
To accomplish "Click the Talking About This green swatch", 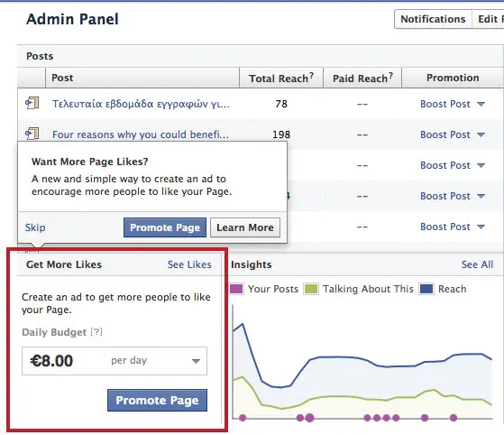I will point(311,289).
